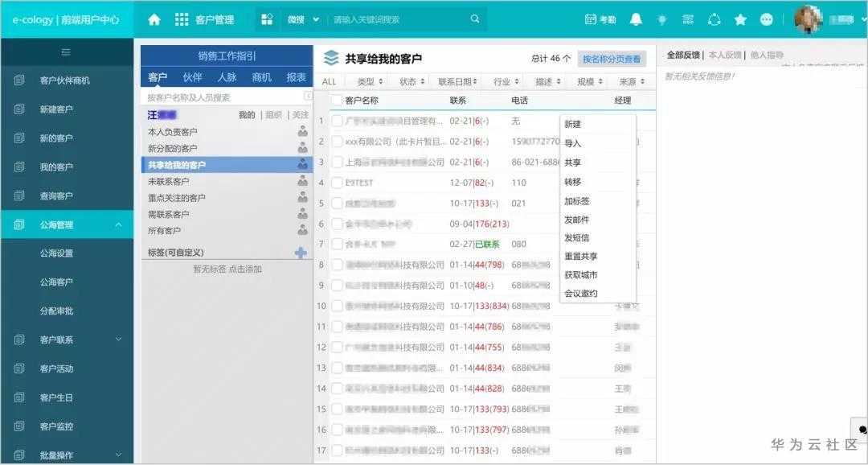Check the row 1 customer checkbox
This screenshot has height=465, width=868.
pyautogui.click(x=337, y=121)
